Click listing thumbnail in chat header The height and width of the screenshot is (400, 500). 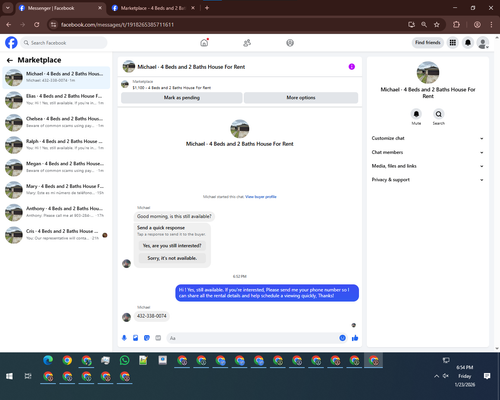(x=129, y=67)
